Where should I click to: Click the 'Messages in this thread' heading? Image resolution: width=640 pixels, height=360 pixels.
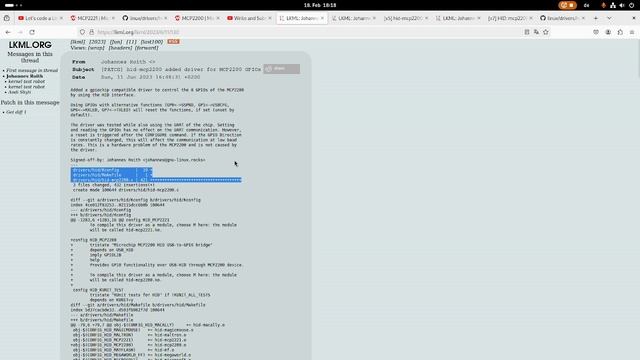coord(30,57)
